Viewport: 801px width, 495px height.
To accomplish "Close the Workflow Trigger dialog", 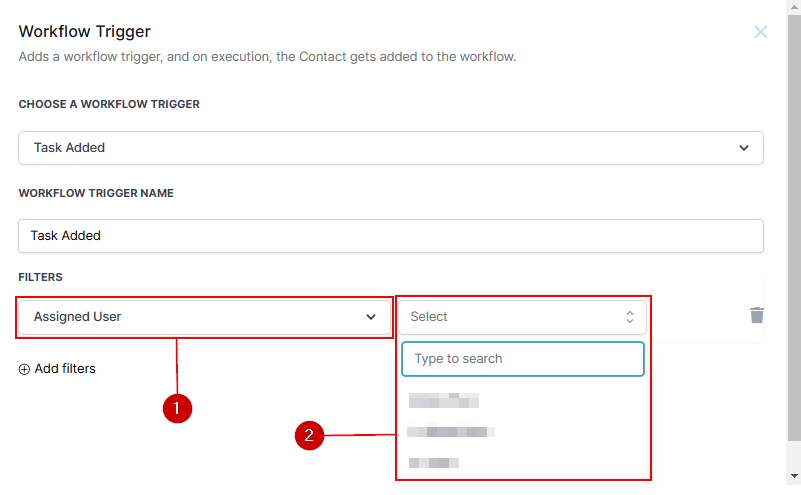I will [x=760, y=32].
